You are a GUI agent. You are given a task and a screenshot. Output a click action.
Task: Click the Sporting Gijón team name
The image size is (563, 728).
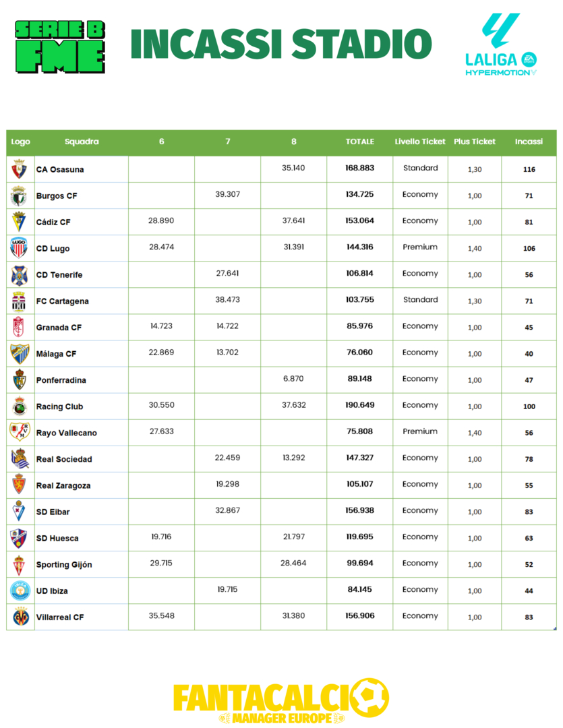point(63,564)
